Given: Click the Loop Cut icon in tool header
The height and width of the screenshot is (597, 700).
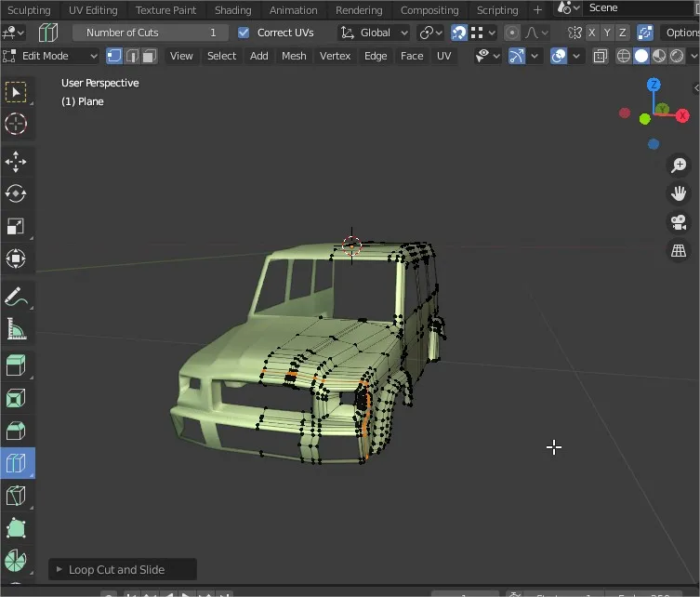Looking at the screenshot, I should click(x=47, y=33).
